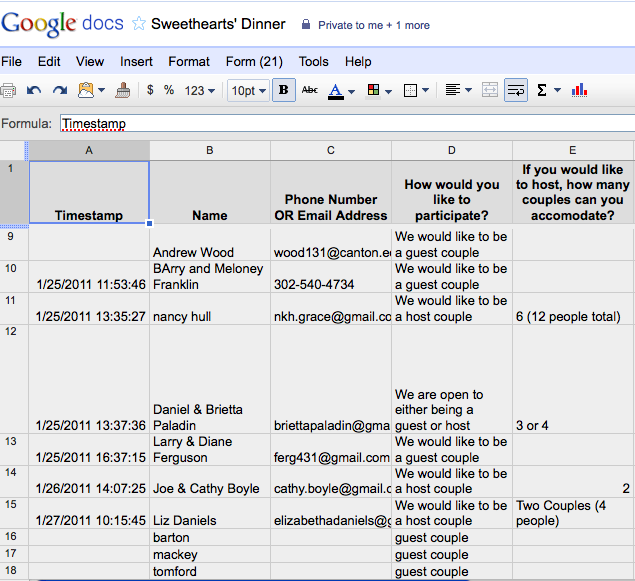Click the lock sharing icon
The image size is (635, 581).
tap(306, 24)
